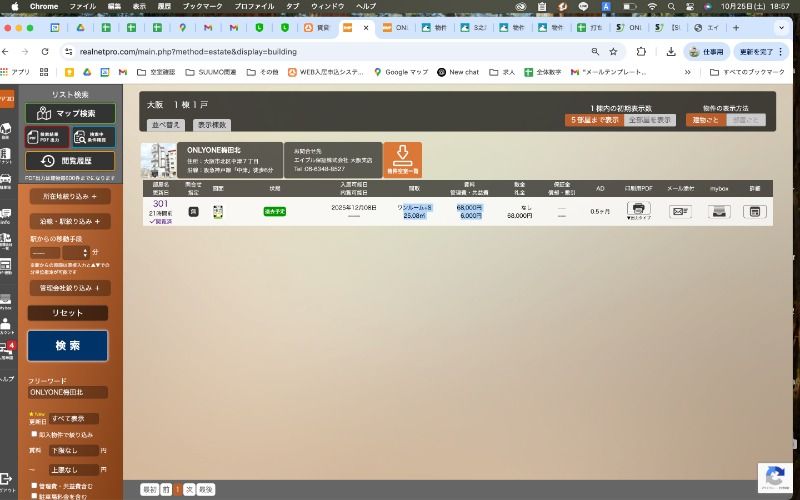
Task: Expand the 所在地絞り込み filter
Action: [x=70, y=196]
